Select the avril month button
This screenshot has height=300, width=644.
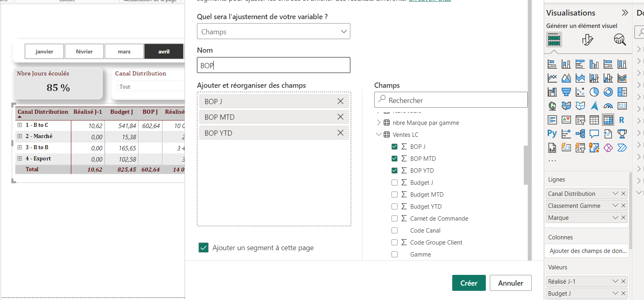(164, 51)
